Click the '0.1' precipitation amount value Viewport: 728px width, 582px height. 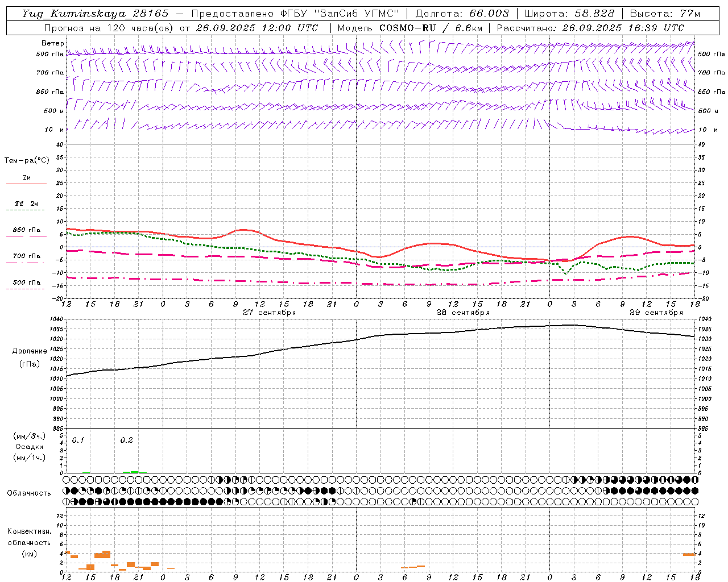[x=78, y=440]
